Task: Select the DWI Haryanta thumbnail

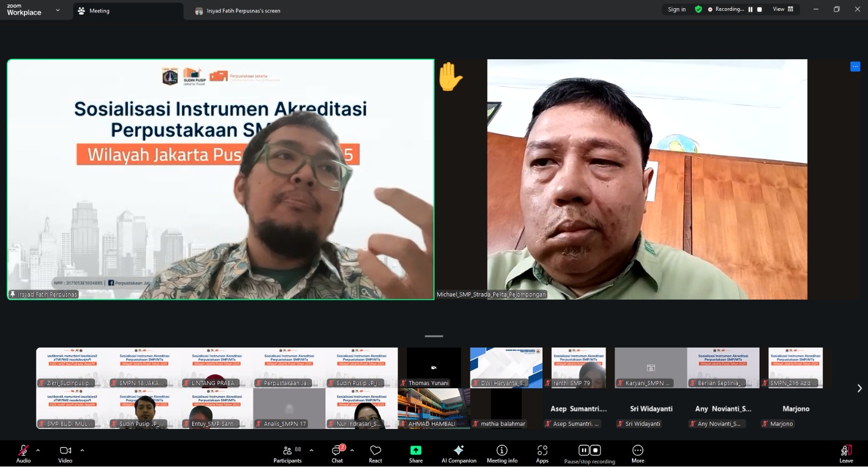Action: tap(506, 368)
